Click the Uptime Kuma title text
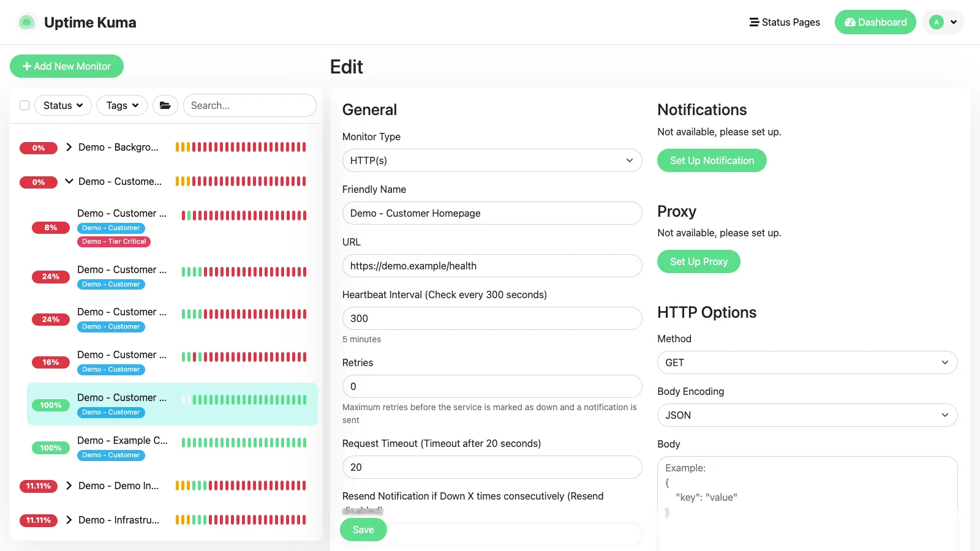Image resolution: width=980 pixels, height=551 pixels. click(x=90, y=22)
